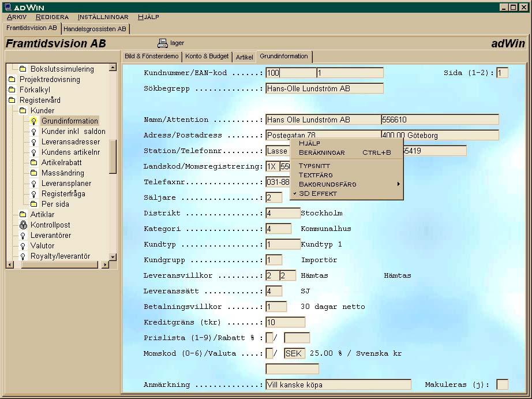532x399 pixels.
Task: Click the tree vertical scrollbar thumb
Action: tap(113, 157)
